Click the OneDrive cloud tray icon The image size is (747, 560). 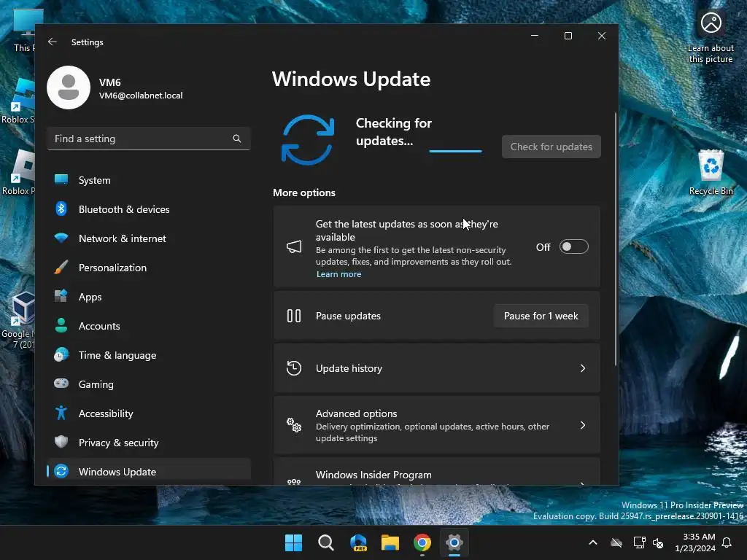pos(616,542)
